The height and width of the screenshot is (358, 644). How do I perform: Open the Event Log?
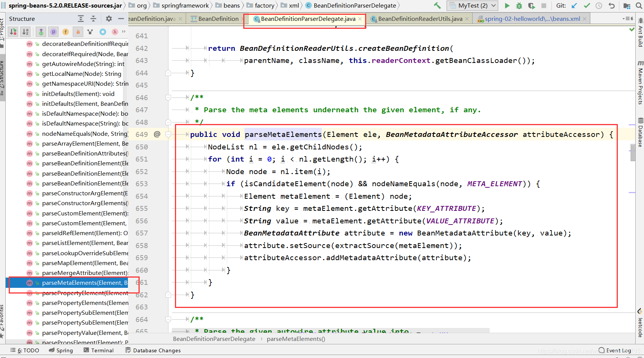point(615,350)
